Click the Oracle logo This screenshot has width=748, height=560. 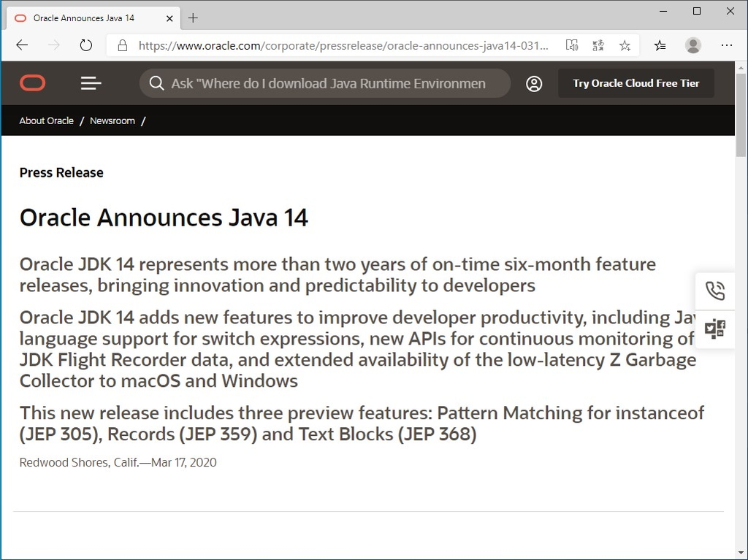32,83
